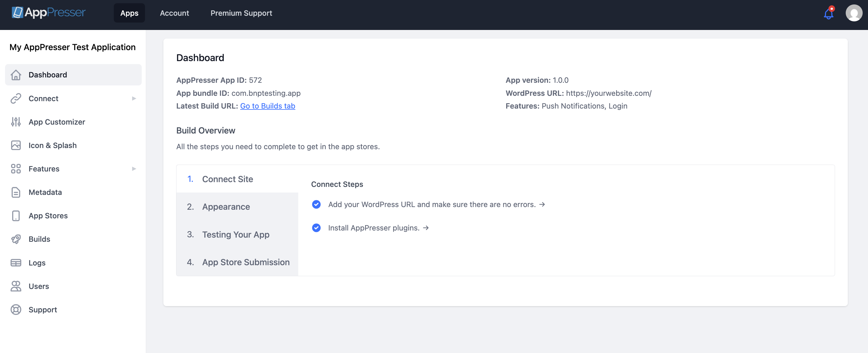Open the Support lifebuoy icon

click(x=16, y=310)
